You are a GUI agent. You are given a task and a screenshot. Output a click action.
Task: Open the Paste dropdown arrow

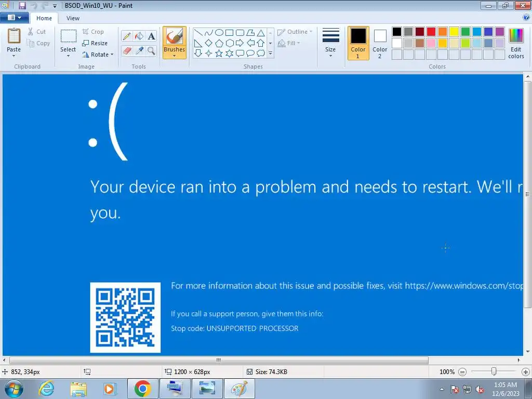coord(14,56)
